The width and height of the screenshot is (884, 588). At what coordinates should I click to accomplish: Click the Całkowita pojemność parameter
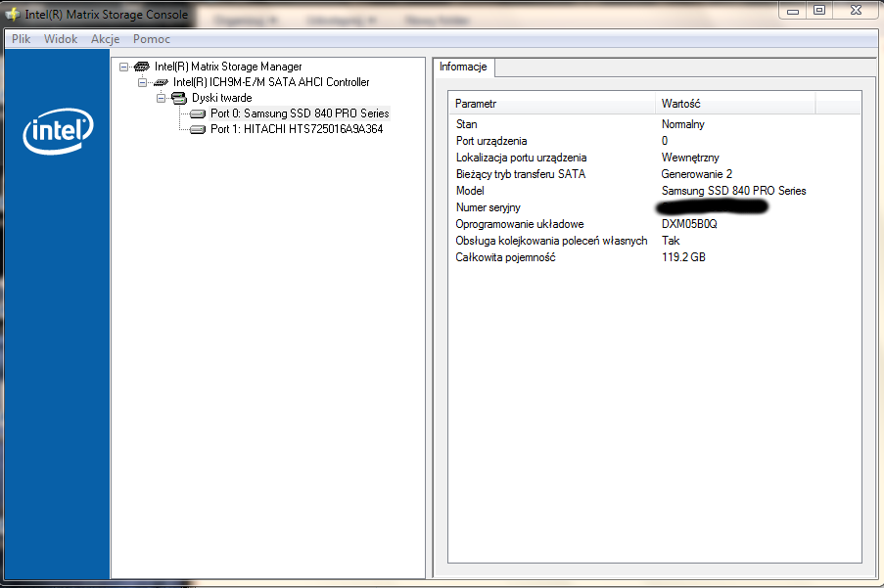coord(505,257)
